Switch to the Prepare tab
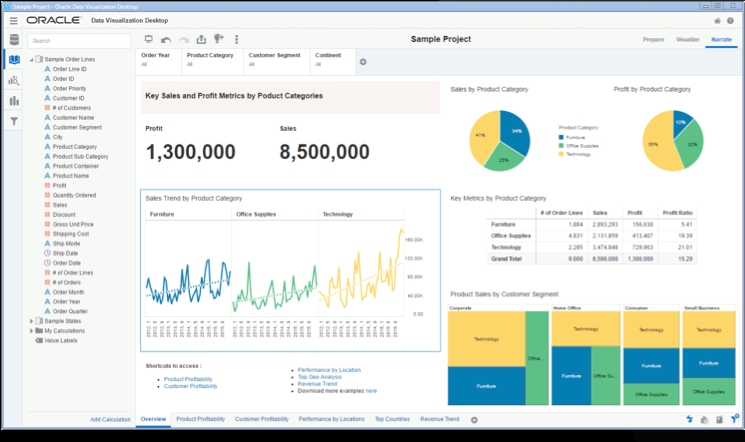This screenshot has height=442, width=745. [653, 39]
